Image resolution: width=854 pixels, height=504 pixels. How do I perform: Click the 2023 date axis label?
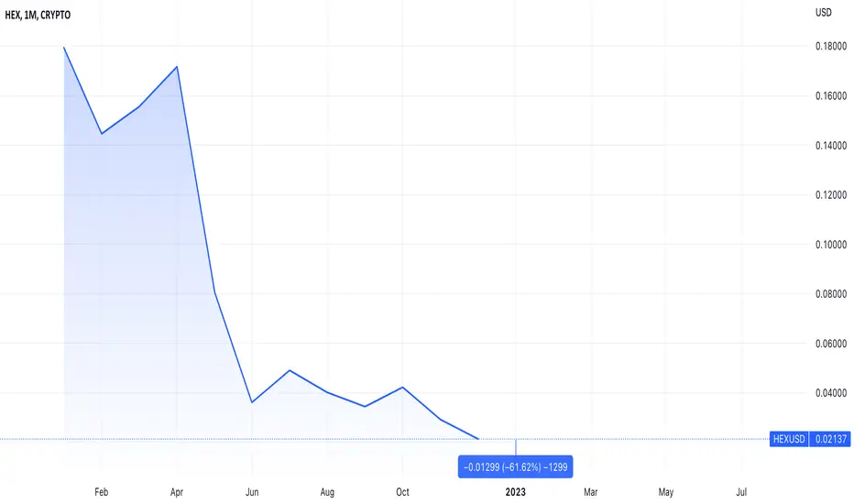click(x=515, y=492)
